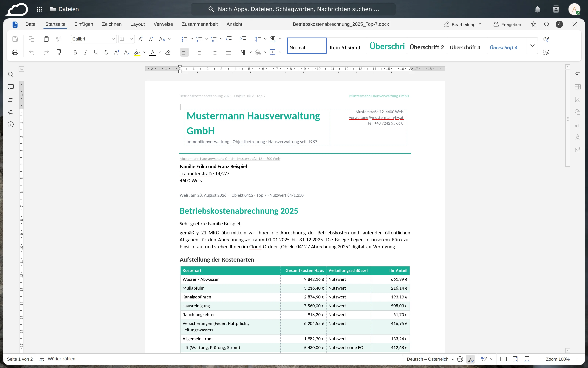Expand the styles gallery arrow

532,45
